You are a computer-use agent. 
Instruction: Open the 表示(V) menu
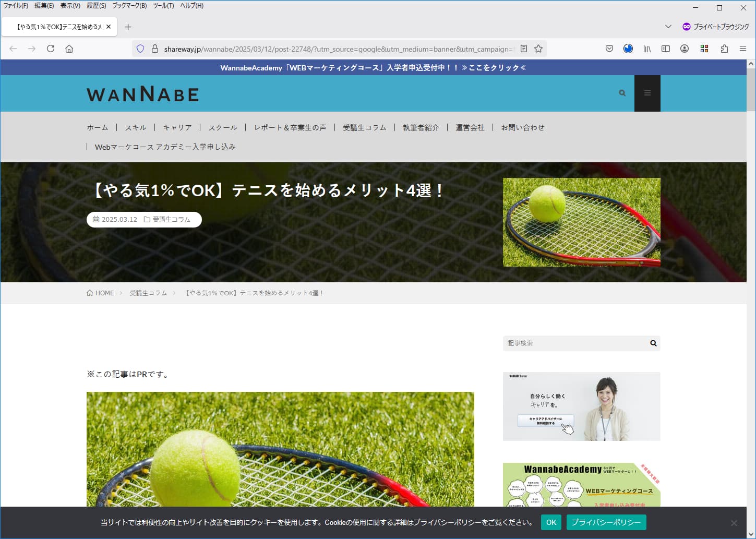70,6
